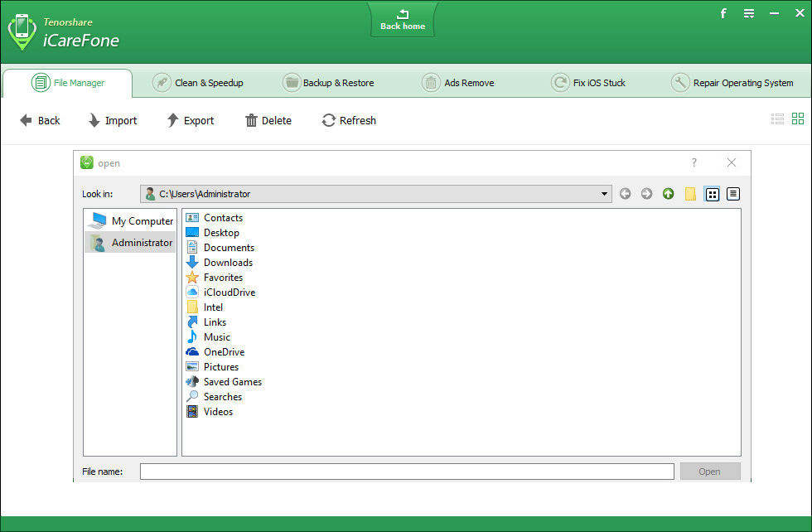
Task: Switch to the File Manager tab
Action: [x=68, y=83]
